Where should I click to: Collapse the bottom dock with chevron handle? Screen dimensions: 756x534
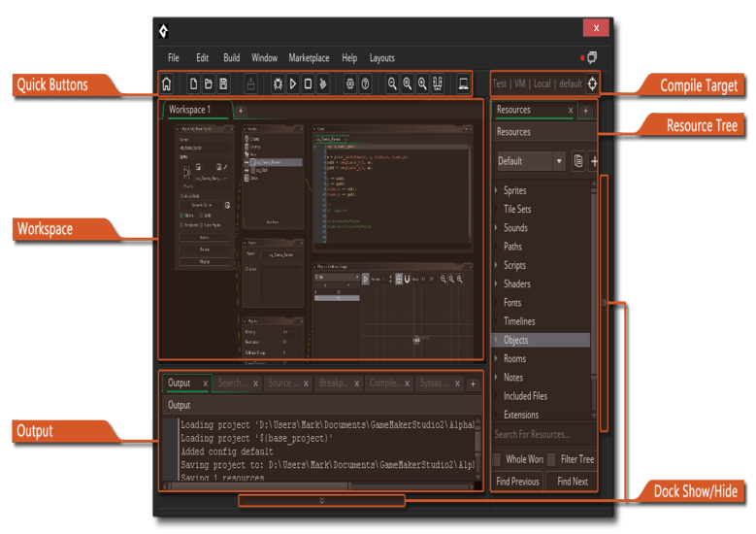coord(321,501)
